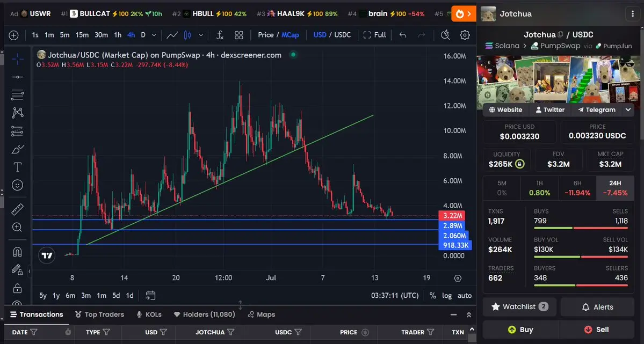Click the green Buy button

tap(520, 330)
